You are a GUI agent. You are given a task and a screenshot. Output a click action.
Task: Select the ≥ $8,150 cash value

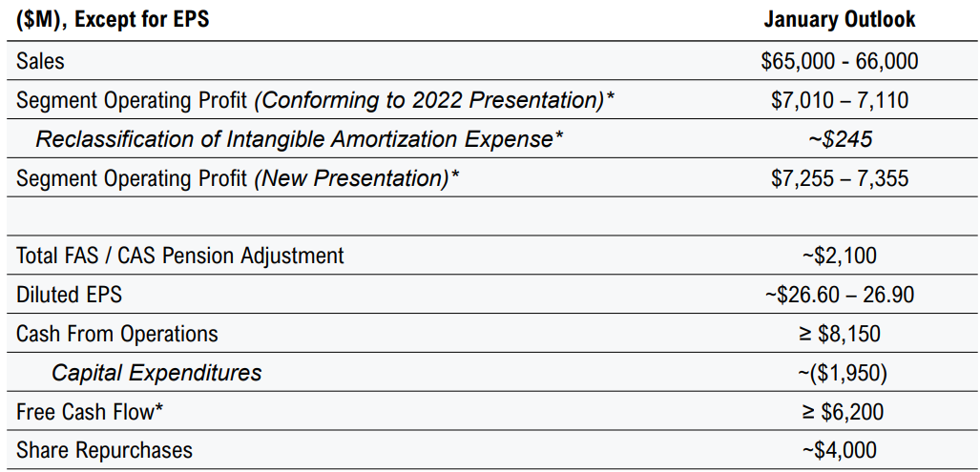(840, 334)
